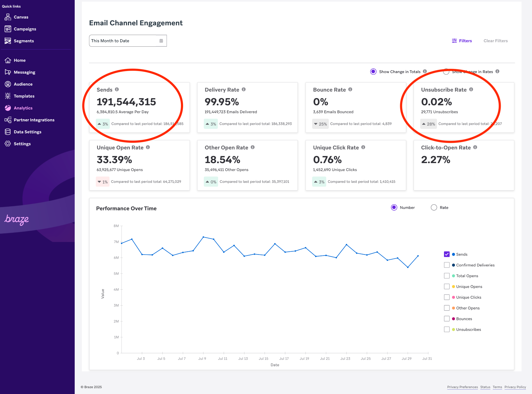Click the Segments icon in the sidebar
Screen dimensions: 532x394
[x=8, y=41]
